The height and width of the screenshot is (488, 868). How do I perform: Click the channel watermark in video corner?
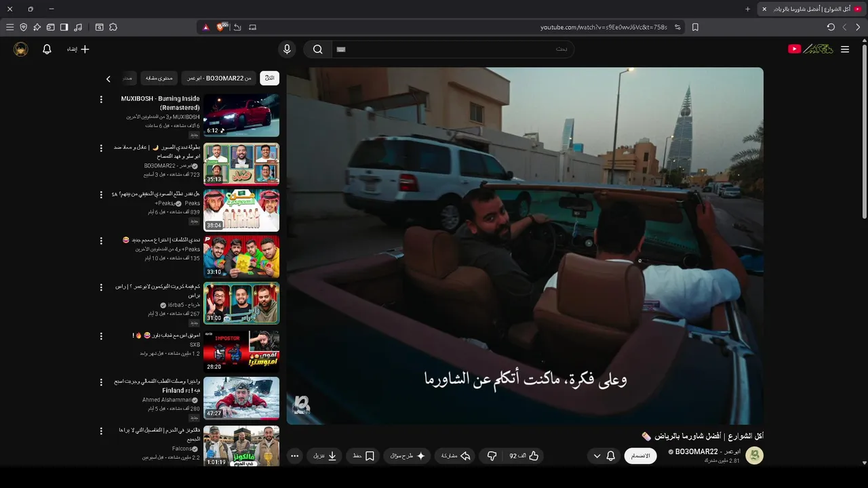(x=302, y=405)
